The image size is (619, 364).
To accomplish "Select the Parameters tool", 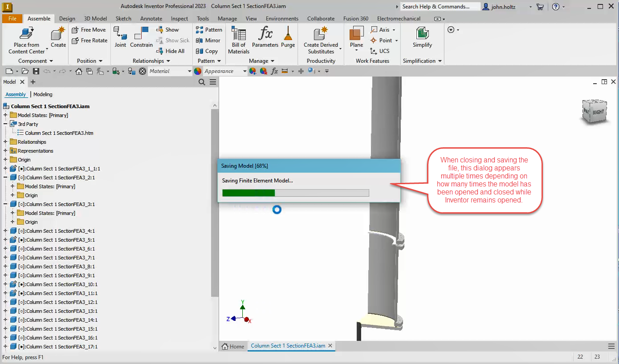I will tap(265, 38).
